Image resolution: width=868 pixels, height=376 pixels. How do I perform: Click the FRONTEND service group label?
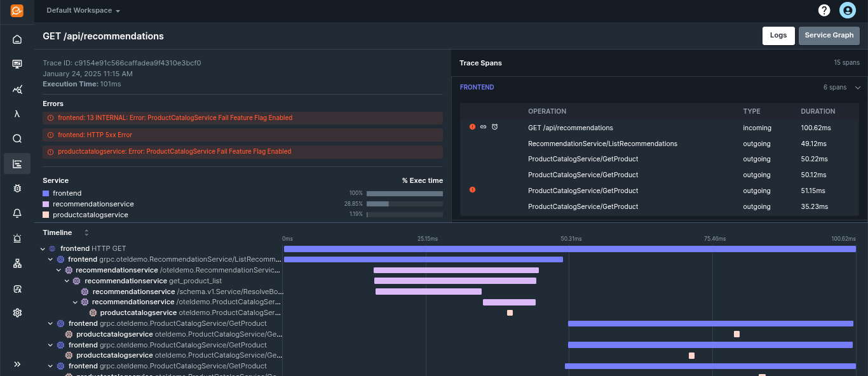(x=477, y=88)
